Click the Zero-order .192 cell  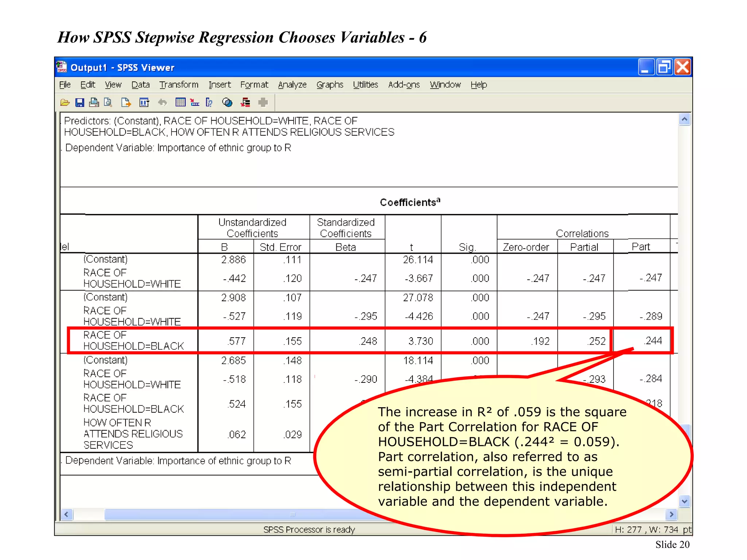(x=540, y=341)
